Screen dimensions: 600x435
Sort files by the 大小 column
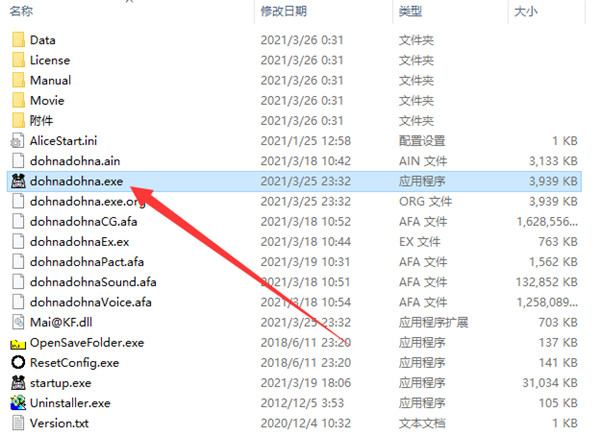(x=526, y=11)
